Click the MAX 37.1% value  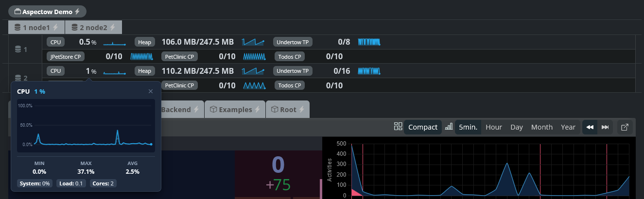[x=86, y=171]
